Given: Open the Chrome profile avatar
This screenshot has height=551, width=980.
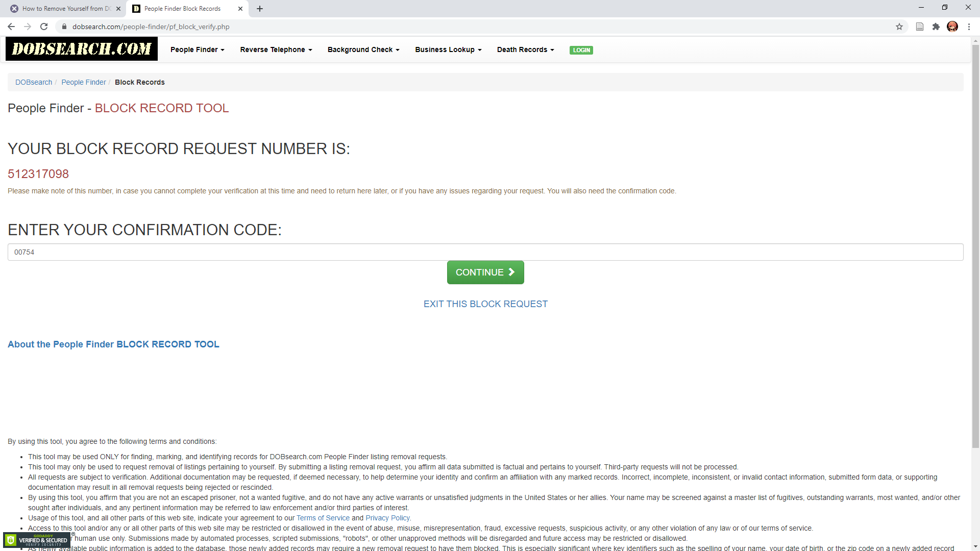Looking at the screenshot, I should coord(952,27).
